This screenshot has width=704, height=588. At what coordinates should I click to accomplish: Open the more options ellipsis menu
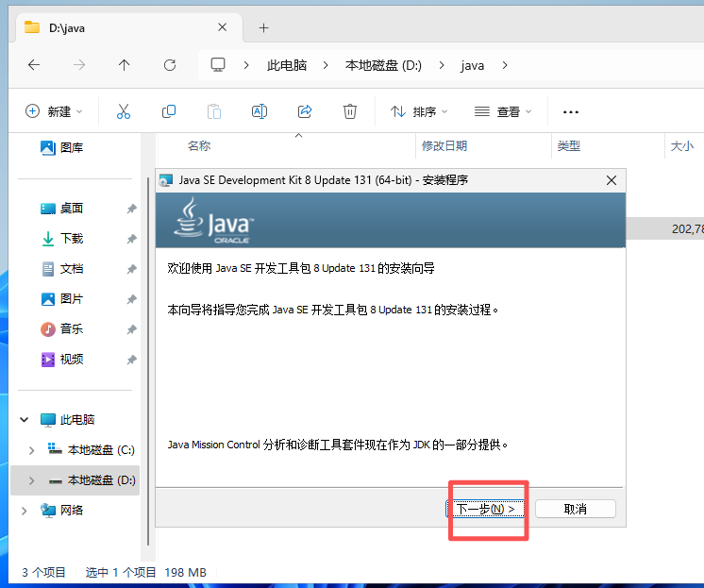[571, 112]
